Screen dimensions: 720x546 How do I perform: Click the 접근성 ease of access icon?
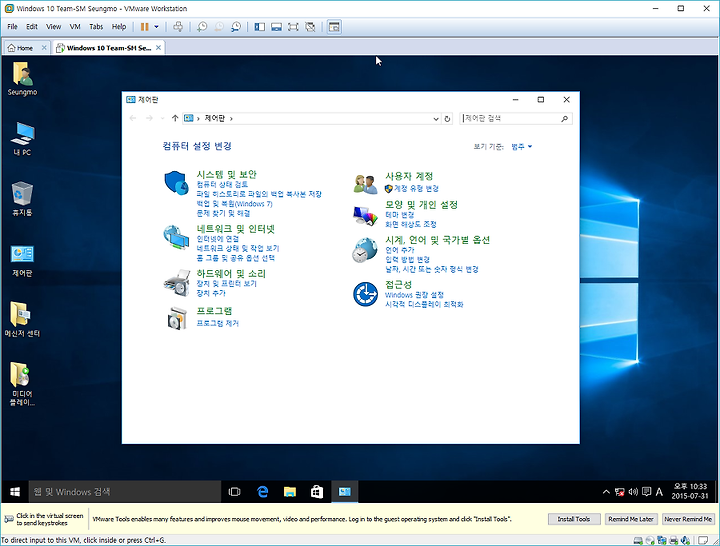point(366,294)
